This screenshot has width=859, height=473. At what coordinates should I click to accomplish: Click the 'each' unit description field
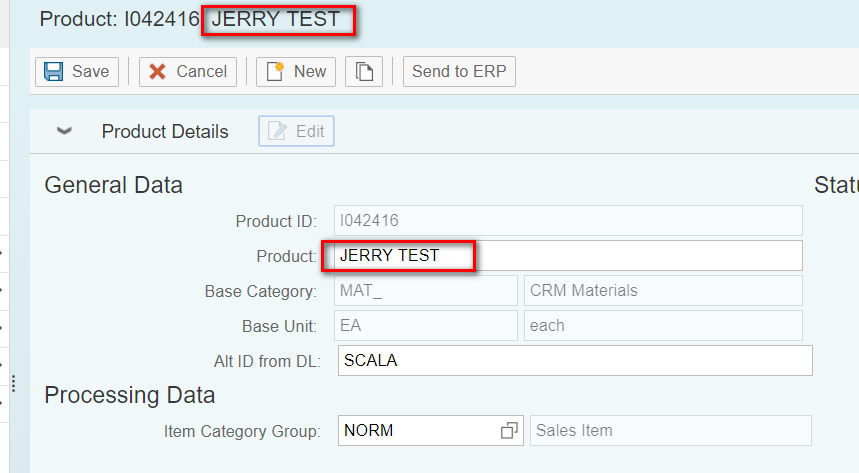(x=662, y=326)
